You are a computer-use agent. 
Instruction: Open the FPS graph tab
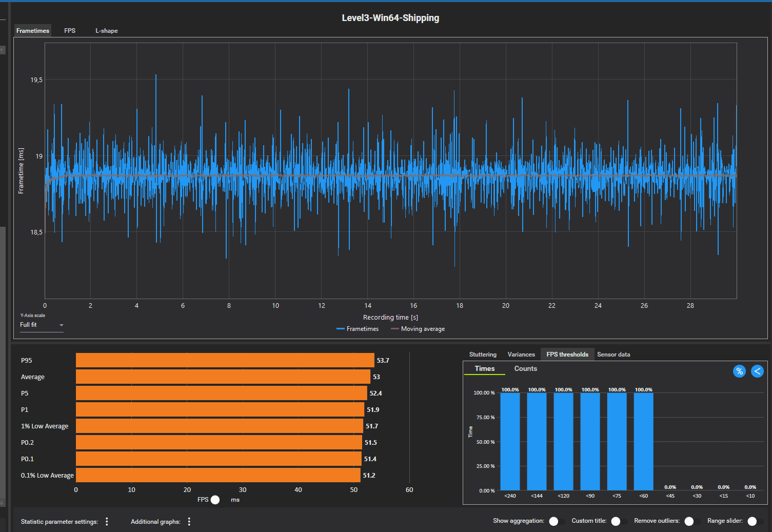(70, 31)
